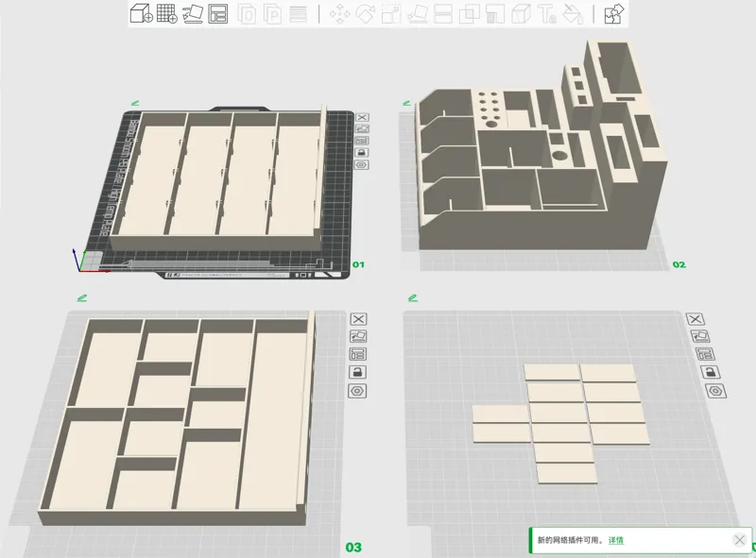Open the 详情 link in notification

[616, 540]
